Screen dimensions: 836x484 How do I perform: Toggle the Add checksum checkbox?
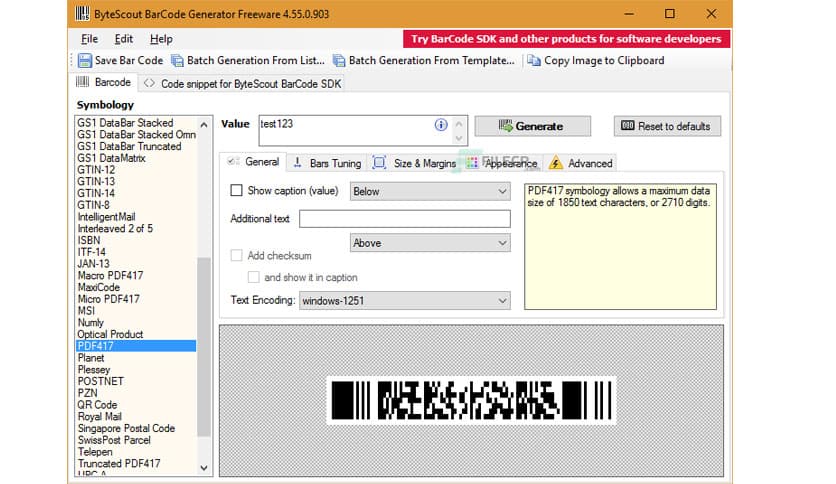[236, 255]
